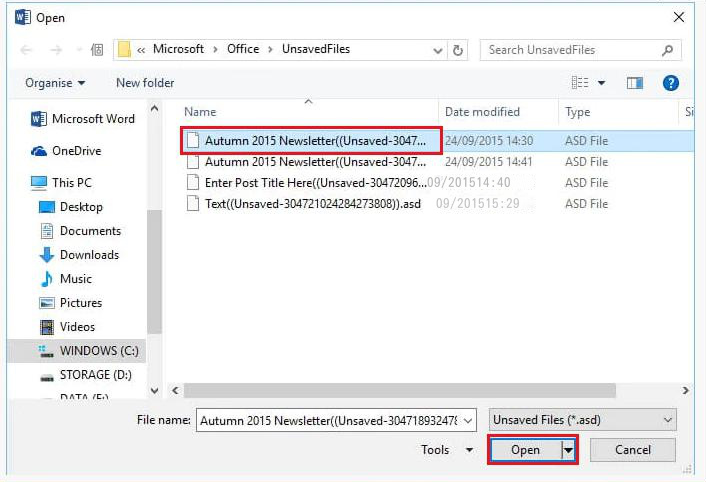
Task: Open OneDrive in the navigation pane
Action: [x=66, y=151]
